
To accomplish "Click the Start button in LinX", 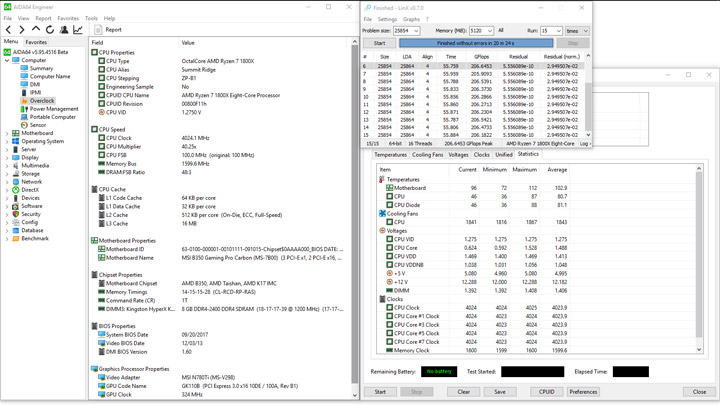I will coord(379,43).
